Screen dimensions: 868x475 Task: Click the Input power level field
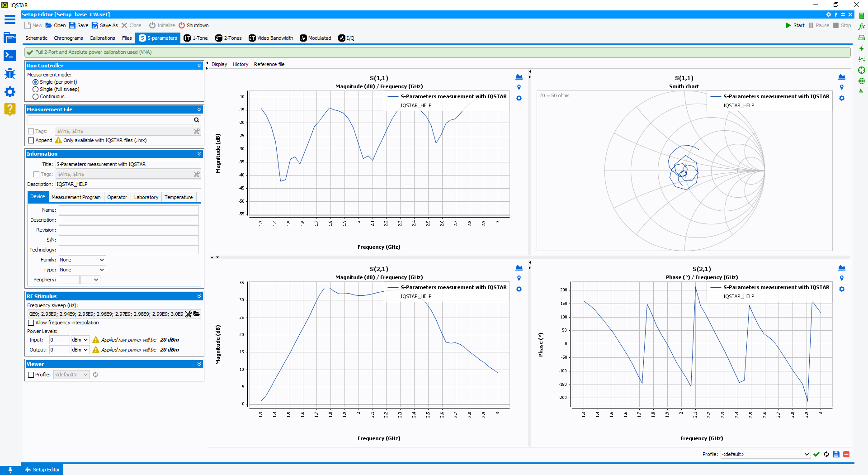pos(59,340)
